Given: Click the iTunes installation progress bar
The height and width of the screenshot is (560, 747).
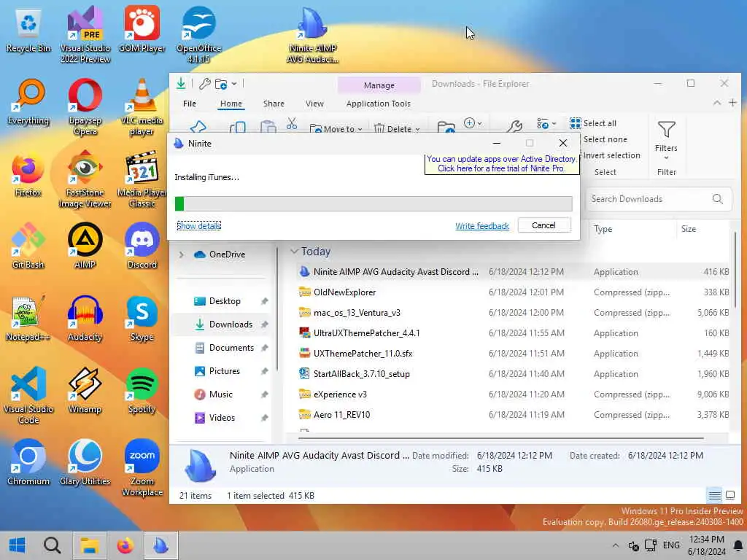Looking at the screenshot, I should pos(373,203).
